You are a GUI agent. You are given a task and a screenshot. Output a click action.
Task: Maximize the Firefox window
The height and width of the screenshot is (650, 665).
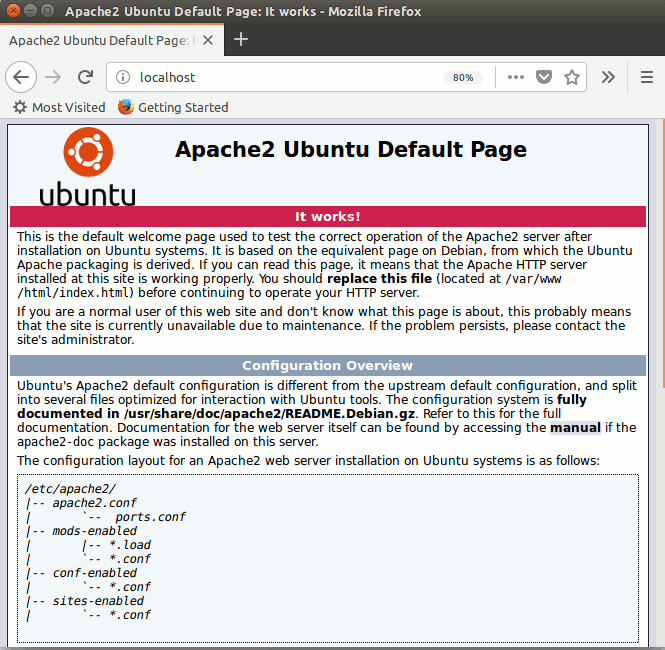click(48, 10)
